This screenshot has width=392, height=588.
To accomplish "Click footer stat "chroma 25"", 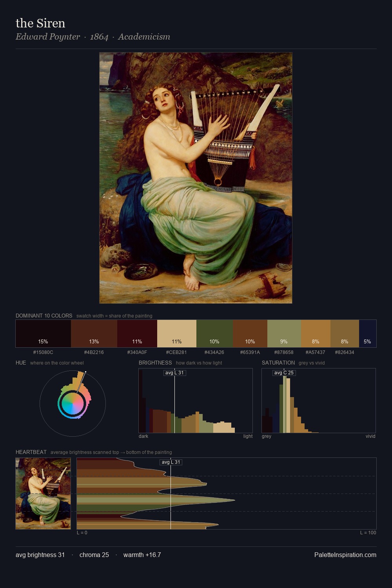I will pos(94,555).
